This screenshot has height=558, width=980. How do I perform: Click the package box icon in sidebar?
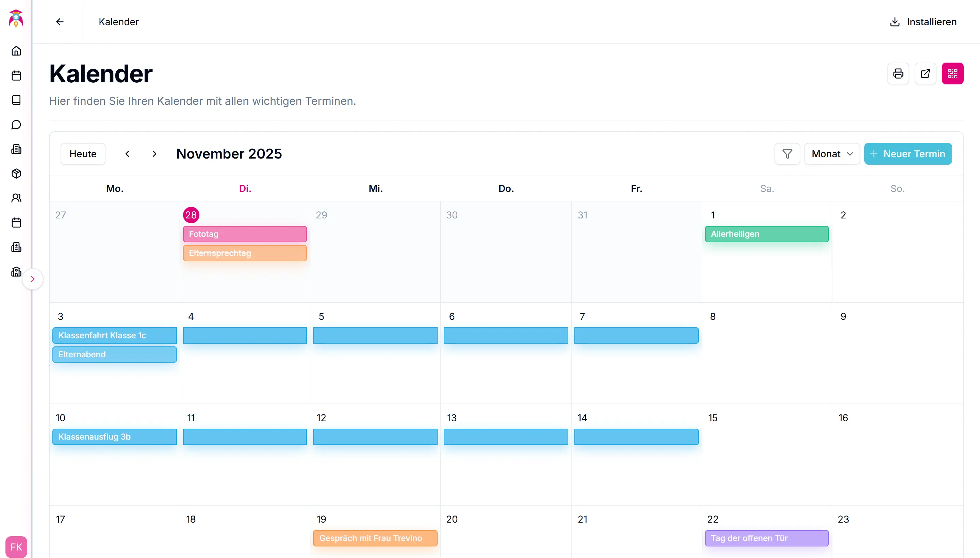[x=16, y=174]
